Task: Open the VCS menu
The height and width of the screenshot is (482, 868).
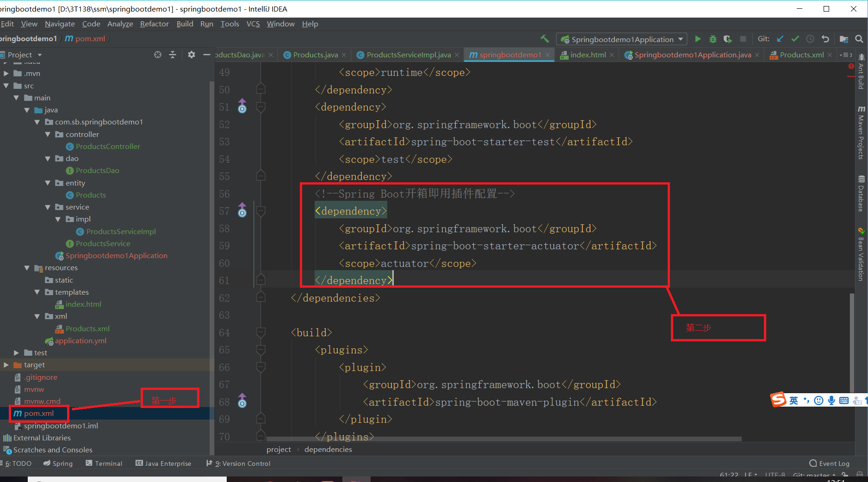Action: pos(253,24)
